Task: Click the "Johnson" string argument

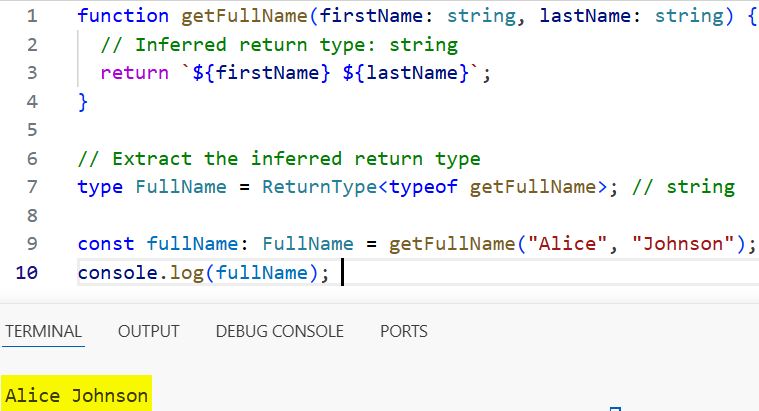Action: click(x=683, y=244)
